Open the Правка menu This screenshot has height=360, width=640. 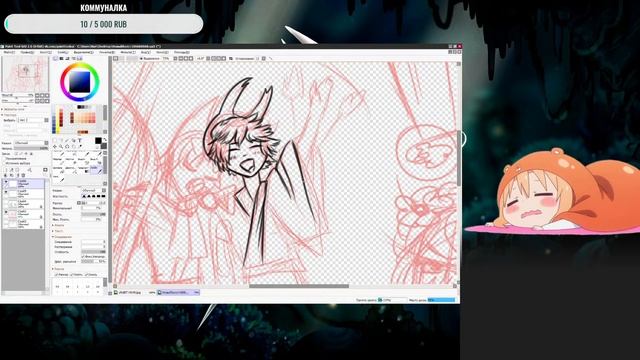(27, 53)
